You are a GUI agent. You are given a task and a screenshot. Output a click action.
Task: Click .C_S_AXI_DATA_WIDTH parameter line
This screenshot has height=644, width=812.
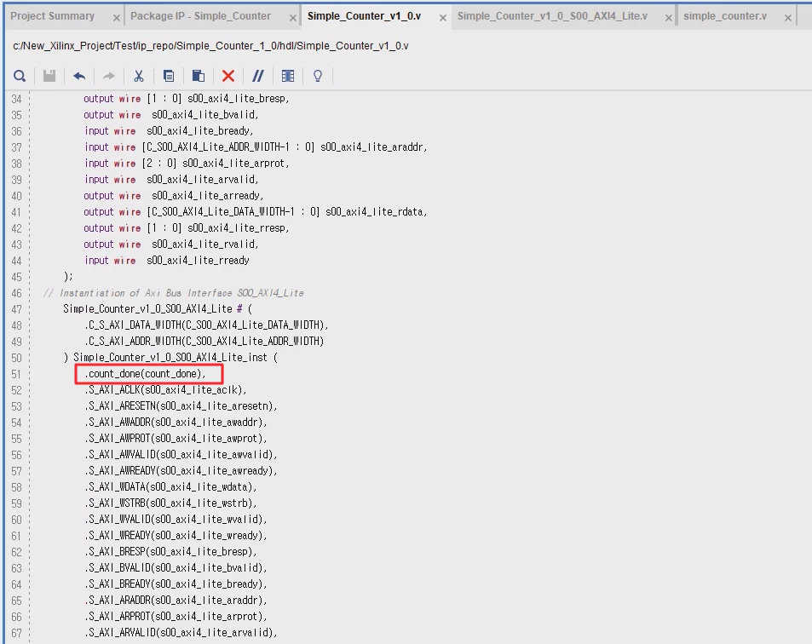[207, 325]
